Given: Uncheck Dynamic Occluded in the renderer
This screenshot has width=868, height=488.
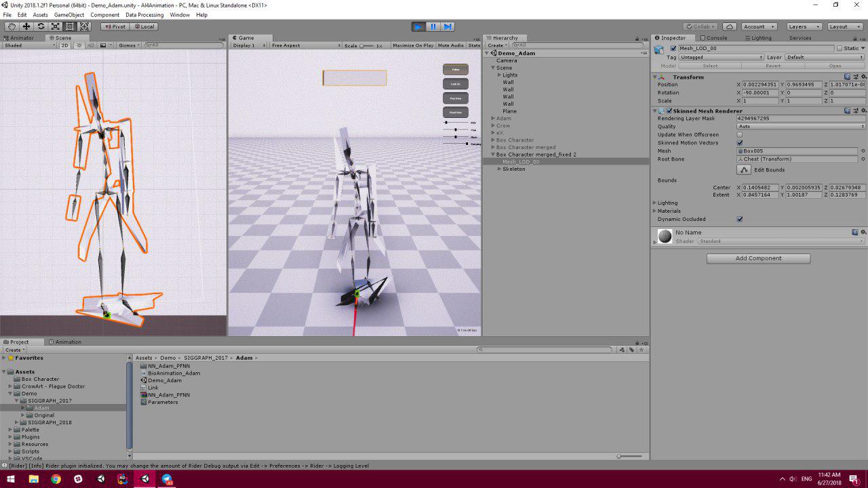Looking at the screenshot, I should click(x=739, y=218).
